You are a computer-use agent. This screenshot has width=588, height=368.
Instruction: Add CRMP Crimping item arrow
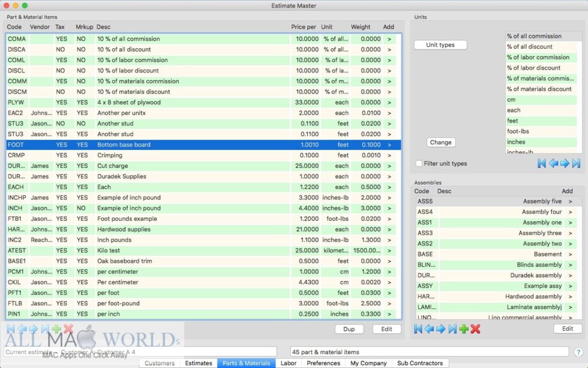pyautogui.click(x=389, y=155)
